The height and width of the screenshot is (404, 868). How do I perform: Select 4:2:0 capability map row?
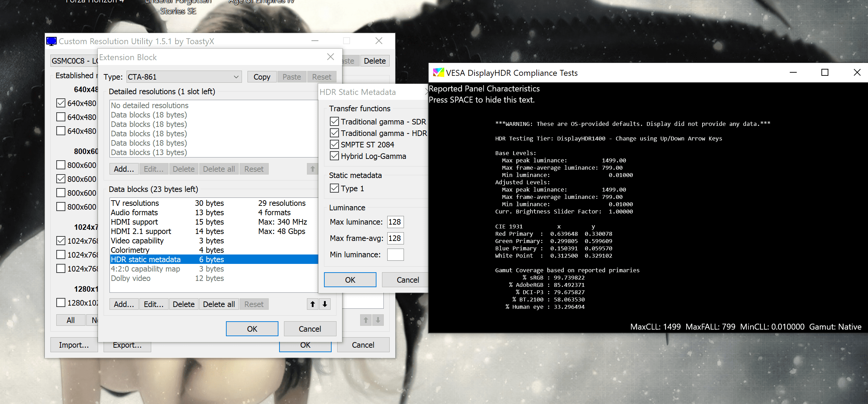[214, 269]
